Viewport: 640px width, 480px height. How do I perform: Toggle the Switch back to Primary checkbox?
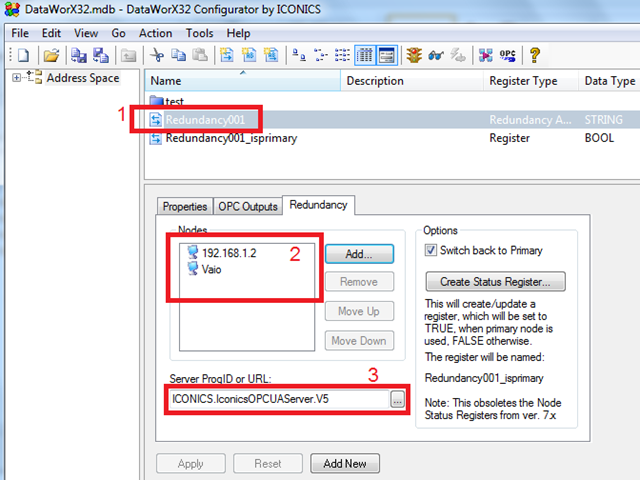point(430,250)
